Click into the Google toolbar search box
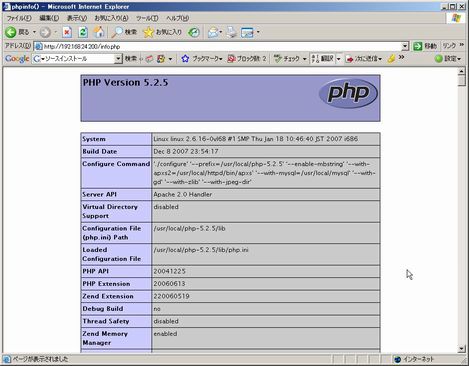 pyautogui.click(x=78, y=59)
